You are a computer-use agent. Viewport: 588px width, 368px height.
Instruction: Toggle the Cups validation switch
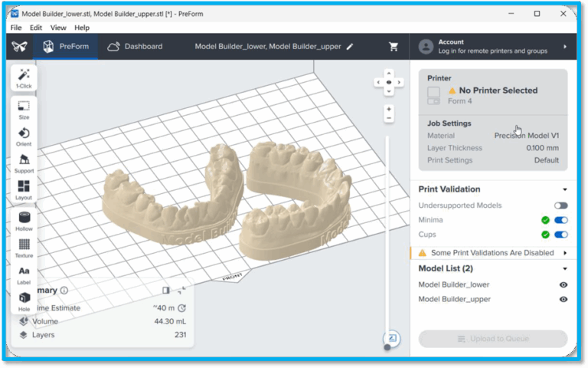[x=561, y=235]
